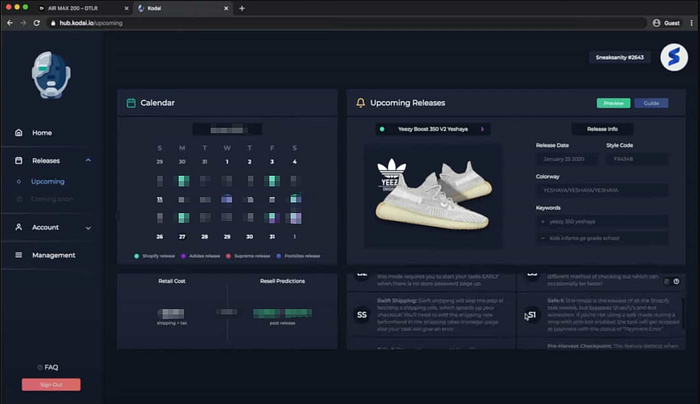Viewport: 700px width, 404px height.
Task: Open the Home page from the sidebar
Action: click(x=42, y=133)
